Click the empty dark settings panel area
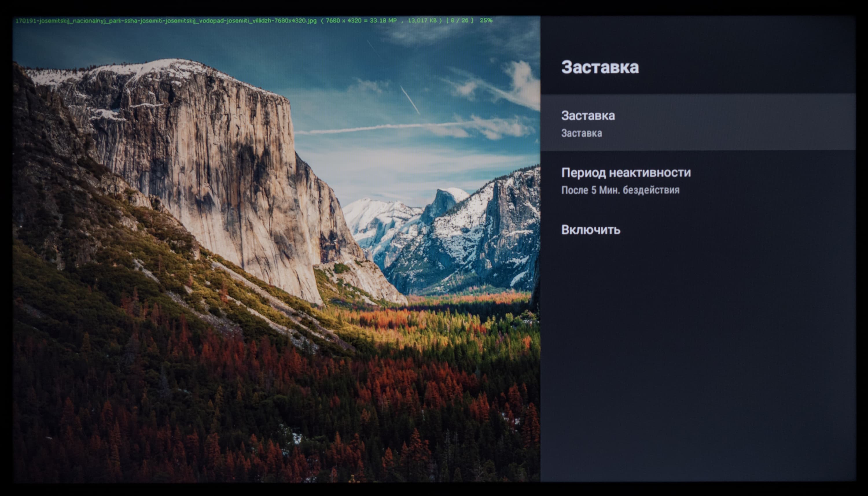 699,358
